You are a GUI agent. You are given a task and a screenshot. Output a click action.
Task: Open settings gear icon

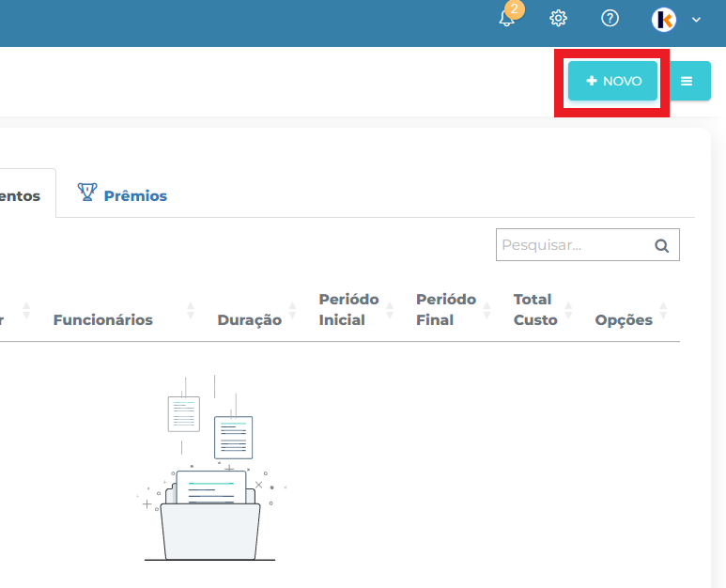559,19
